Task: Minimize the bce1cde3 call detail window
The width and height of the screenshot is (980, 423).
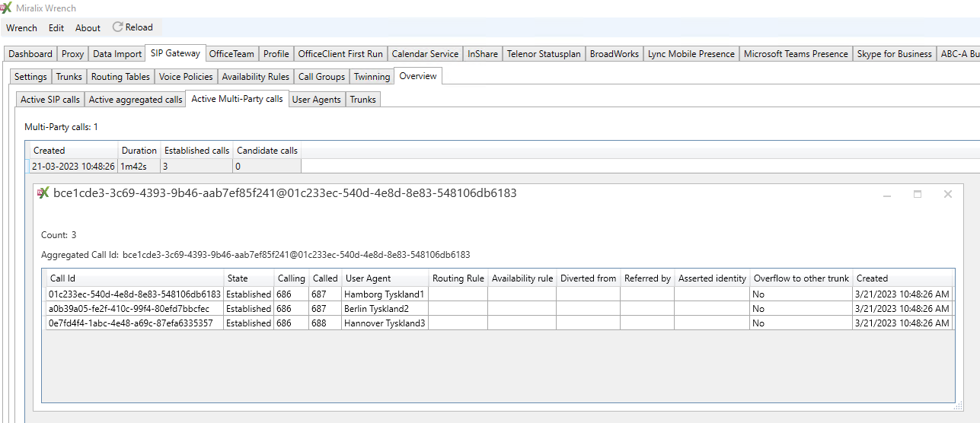Action: tap(887, 194)
